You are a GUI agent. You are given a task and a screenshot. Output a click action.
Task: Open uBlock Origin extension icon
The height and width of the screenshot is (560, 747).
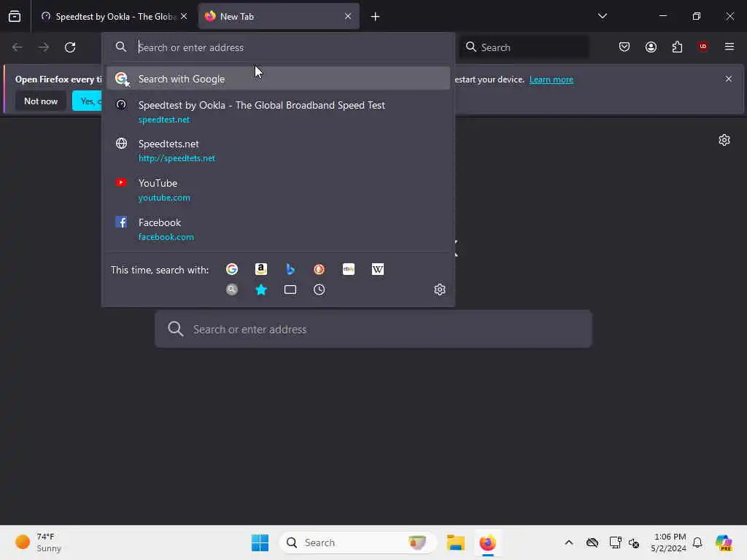(x=703, y=47)
